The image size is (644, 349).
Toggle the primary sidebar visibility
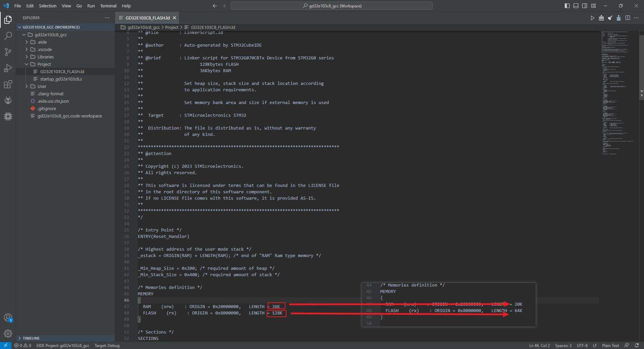[567, 5]
